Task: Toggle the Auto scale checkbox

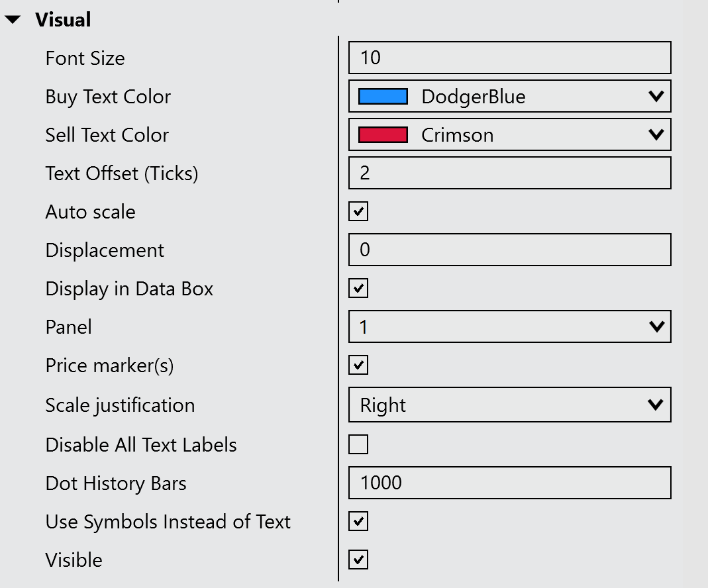Action: tap(358, 212)
